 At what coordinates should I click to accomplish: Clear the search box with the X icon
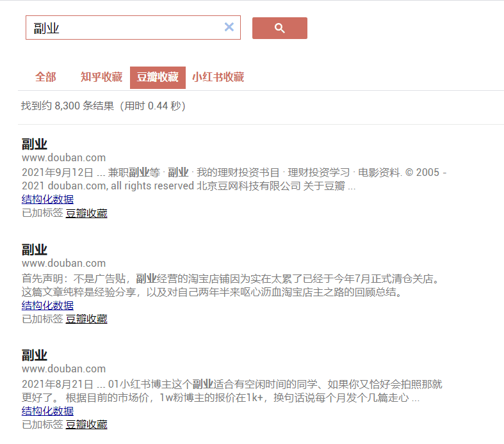tap(229, 27)
